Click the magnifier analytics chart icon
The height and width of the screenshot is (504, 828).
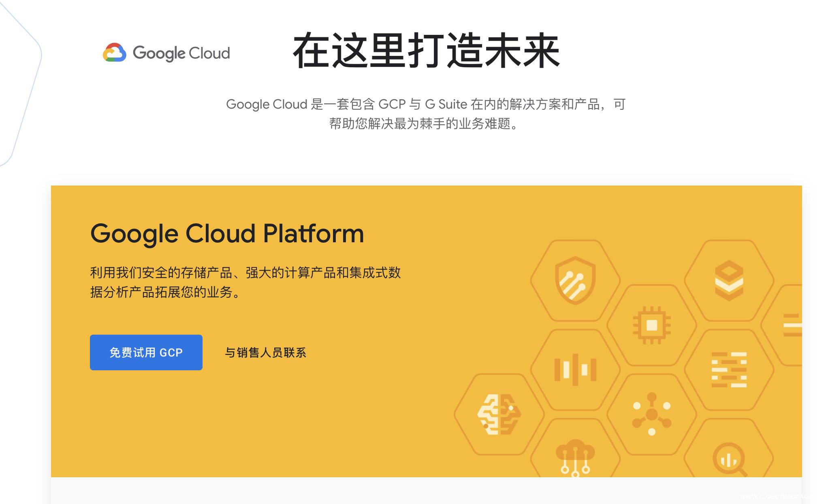pyautogui.click(x=729, y=460)
